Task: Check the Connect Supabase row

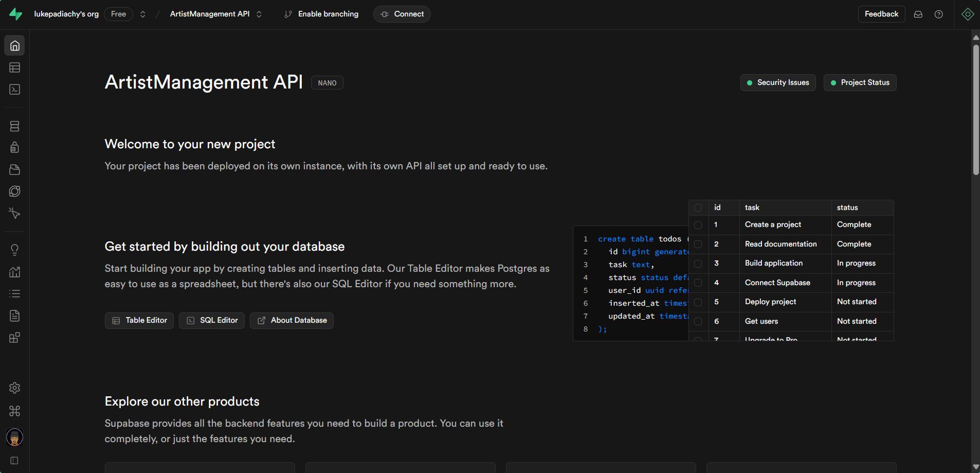Action: tap(698, 283)
